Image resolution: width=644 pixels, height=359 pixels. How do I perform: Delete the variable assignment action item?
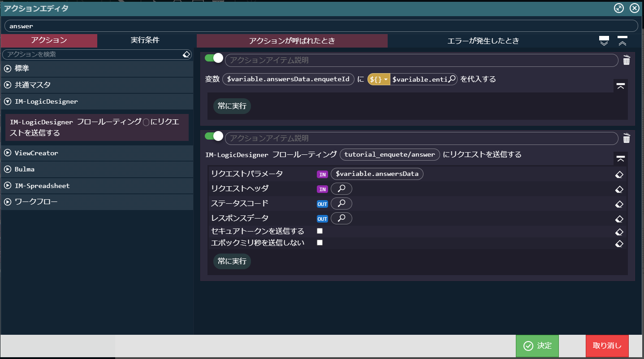point(627,60)
